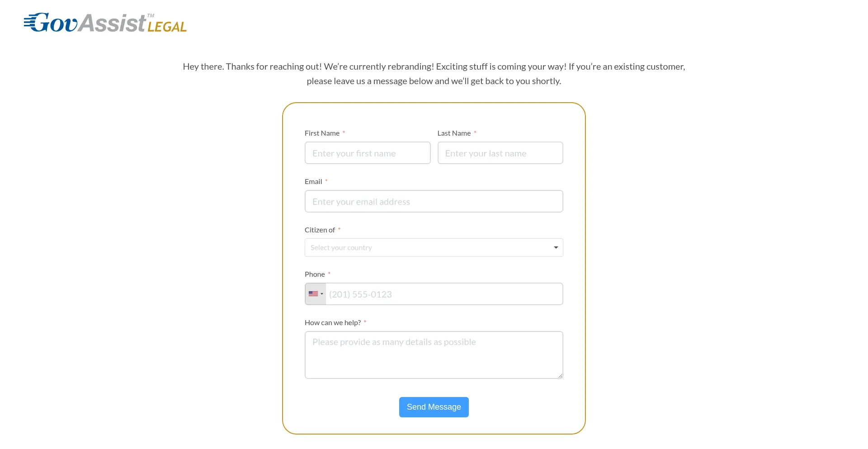Click the Phone field label

[x=315, y=274]
